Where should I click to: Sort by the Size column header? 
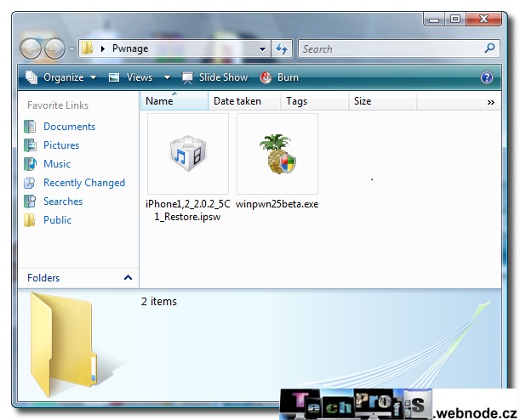point(383,100)
